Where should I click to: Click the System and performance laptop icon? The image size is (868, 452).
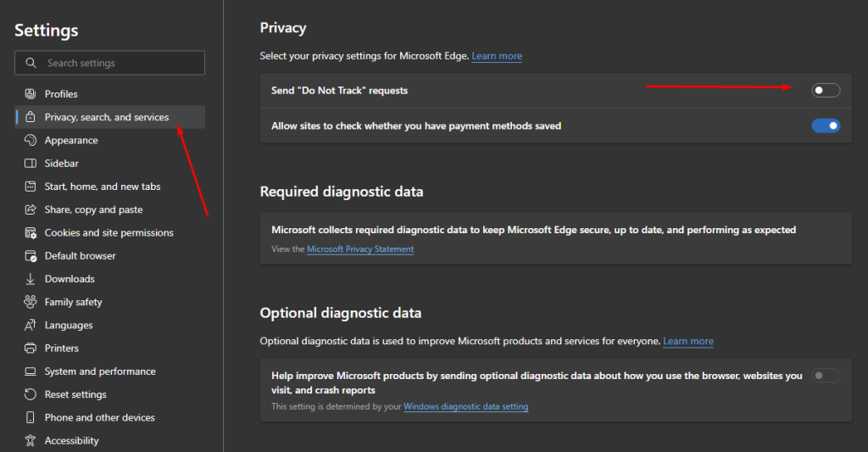pos(31,371)
